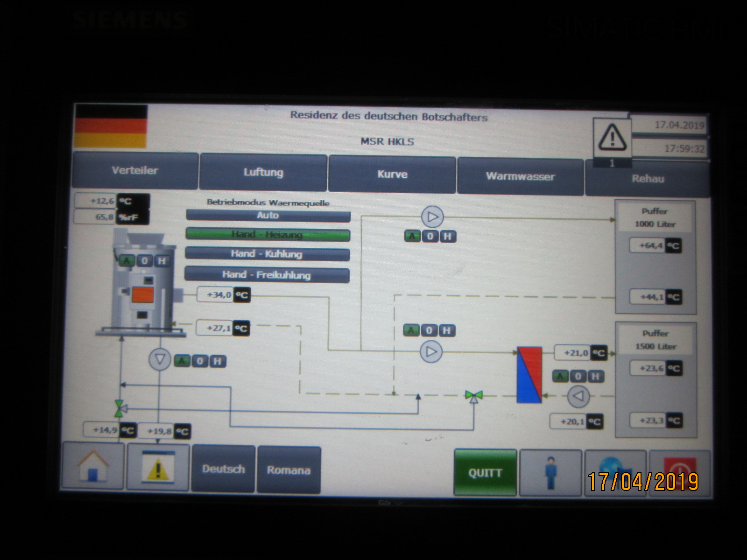Click the +34,0 °C flow temperature field

pyautogui.click(x=215, y=295)
